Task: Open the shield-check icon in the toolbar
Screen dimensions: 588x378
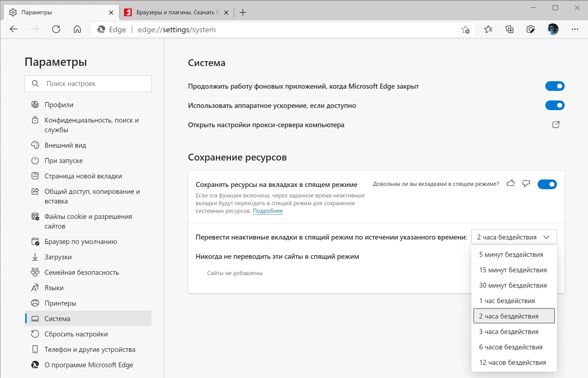Action: point(531,29)
